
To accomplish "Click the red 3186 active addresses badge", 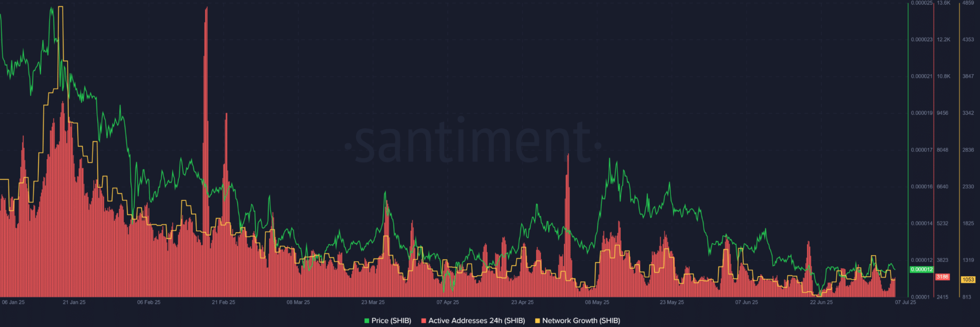I will 942,277.
